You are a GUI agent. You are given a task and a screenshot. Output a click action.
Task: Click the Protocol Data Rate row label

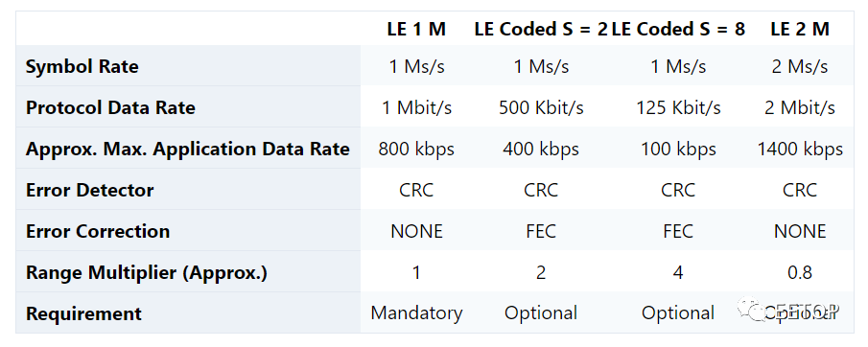[110, 107]
